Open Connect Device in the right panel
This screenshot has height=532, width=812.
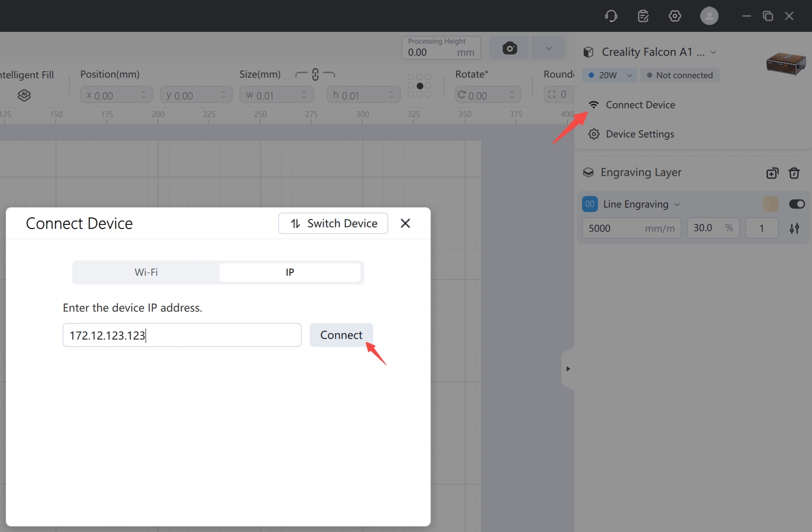[x=640, y=105]
